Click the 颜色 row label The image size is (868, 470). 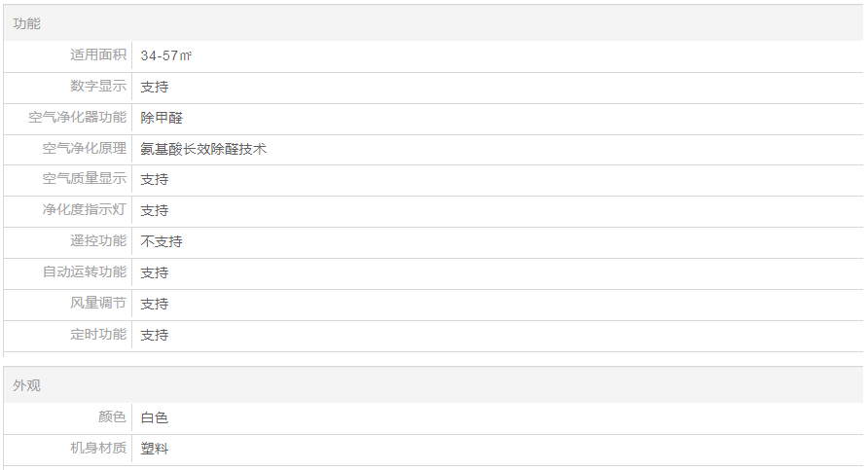tap(112, 417)
